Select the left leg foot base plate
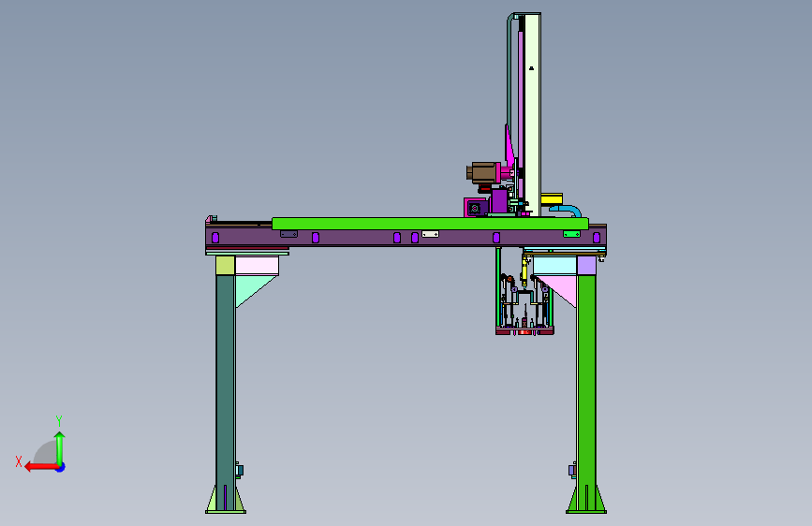Image resolution: width=812 pixels, height=526 pixels. pos(226,512)
